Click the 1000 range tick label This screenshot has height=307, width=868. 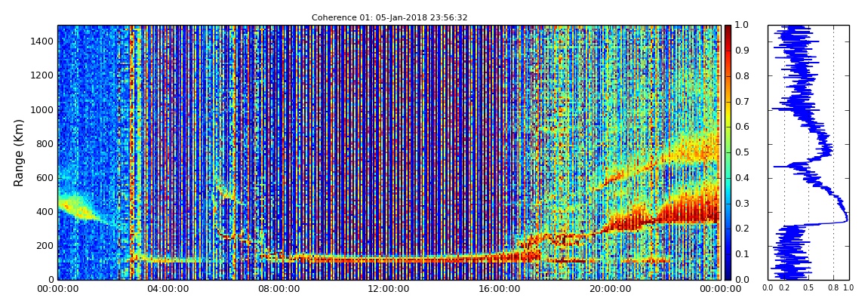point(42,109)
